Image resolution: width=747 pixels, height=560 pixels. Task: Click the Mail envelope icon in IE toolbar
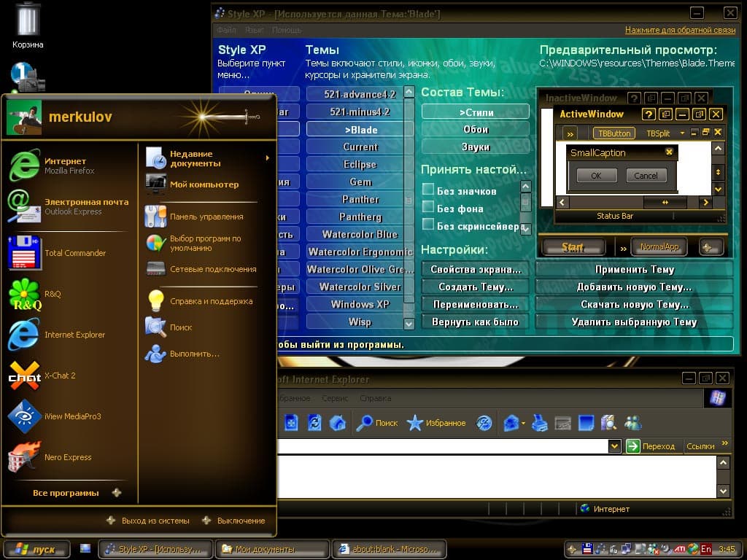(x=511, y=422)
